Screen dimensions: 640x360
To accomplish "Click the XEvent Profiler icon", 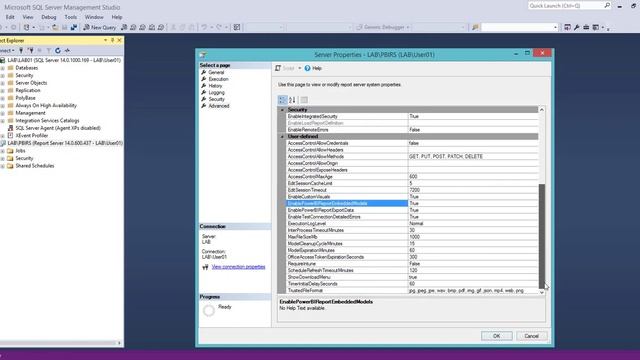I will tap(11, 136).
